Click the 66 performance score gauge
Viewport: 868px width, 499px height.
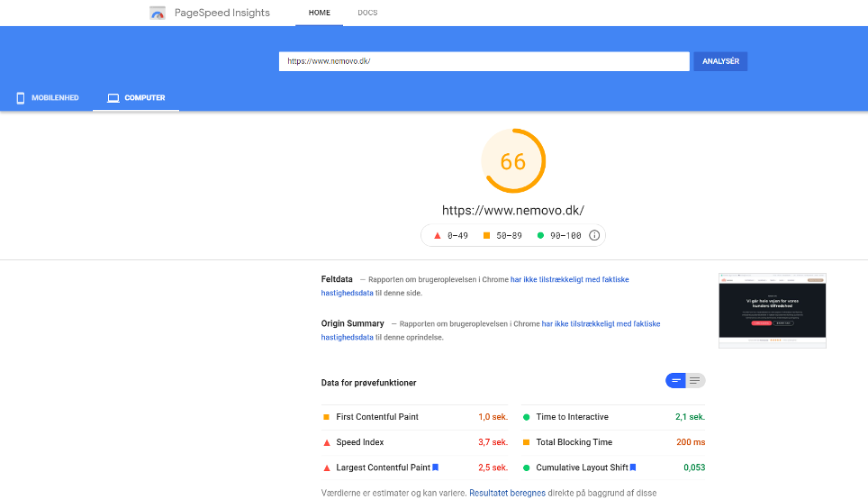pyautogui.click(x=513, y=161)
